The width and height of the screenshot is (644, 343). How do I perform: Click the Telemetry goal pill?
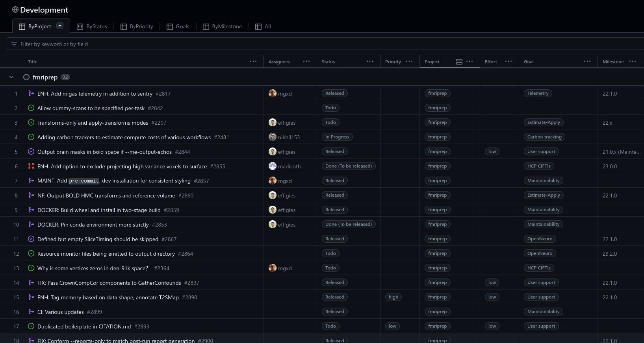coord(538,93)
